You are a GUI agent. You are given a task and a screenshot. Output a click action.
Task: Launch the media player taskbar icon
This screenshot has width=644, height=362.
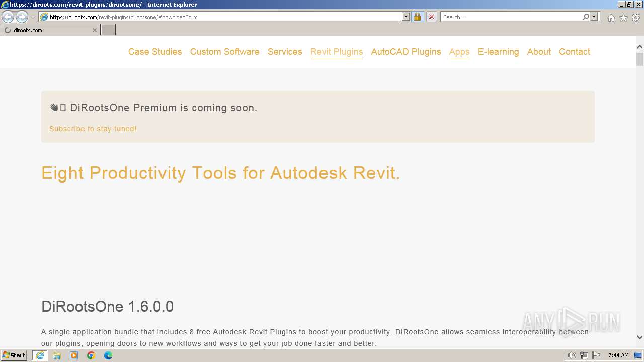[74, 355]
